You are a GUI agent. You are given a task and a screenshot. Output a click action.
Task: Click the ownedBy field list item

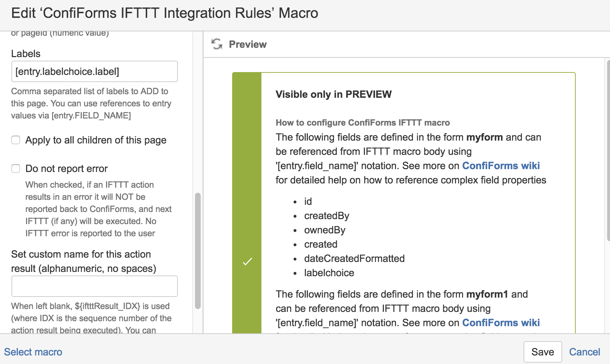coord(325,230)
